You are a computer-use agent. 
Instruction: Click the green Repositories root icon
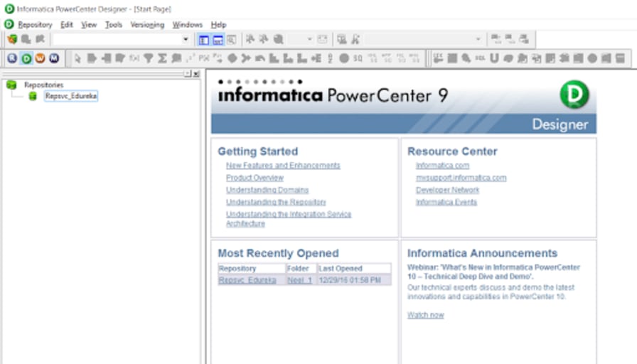pyautogui.click(x=11, y=85)
